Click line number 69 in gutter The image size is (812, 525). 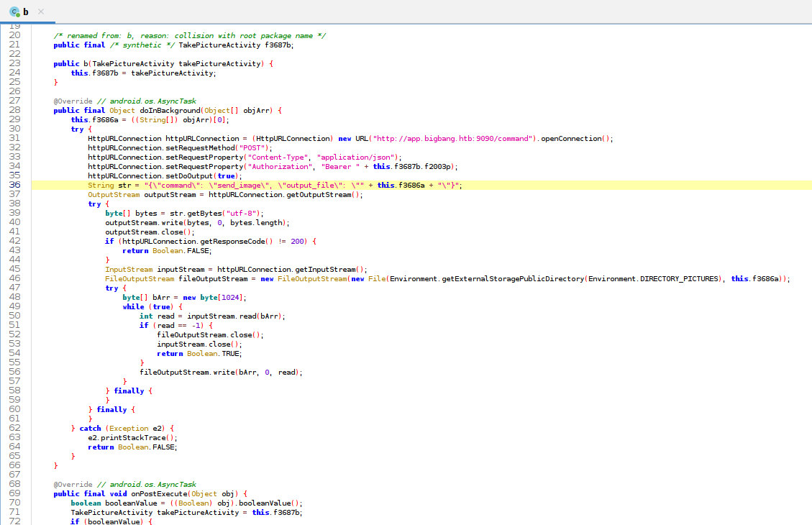[14, 493]
